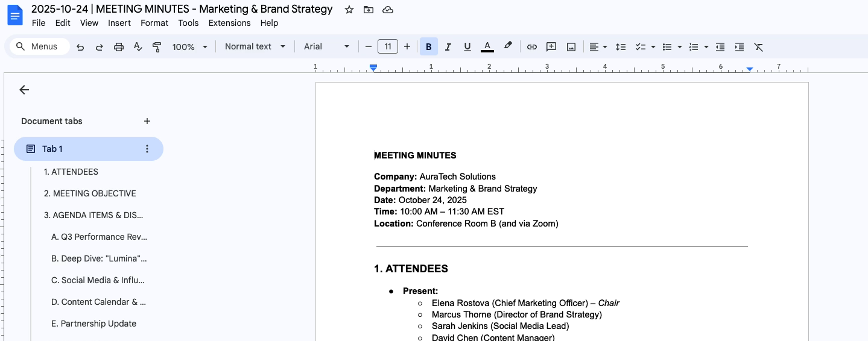This screenshot has height=341, width=868.
Task: Go to D. Content Calendar outline item
Action: click(98, 302)
